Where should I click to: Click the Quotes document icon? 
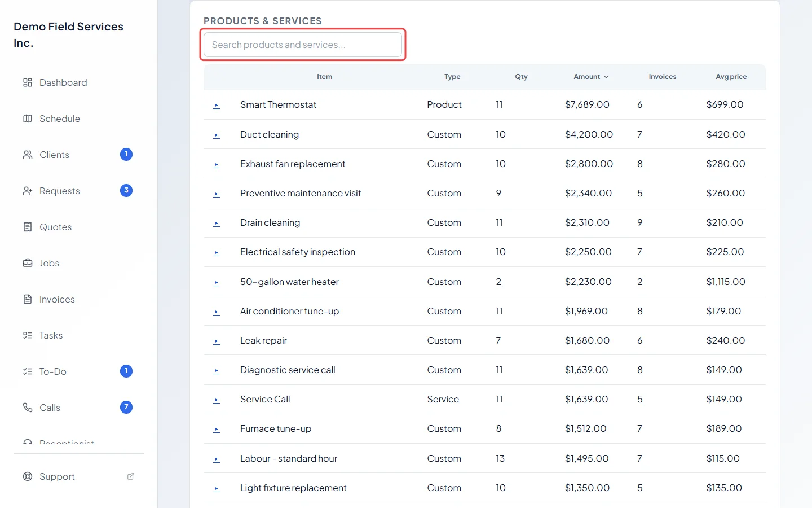coord(28,227)
